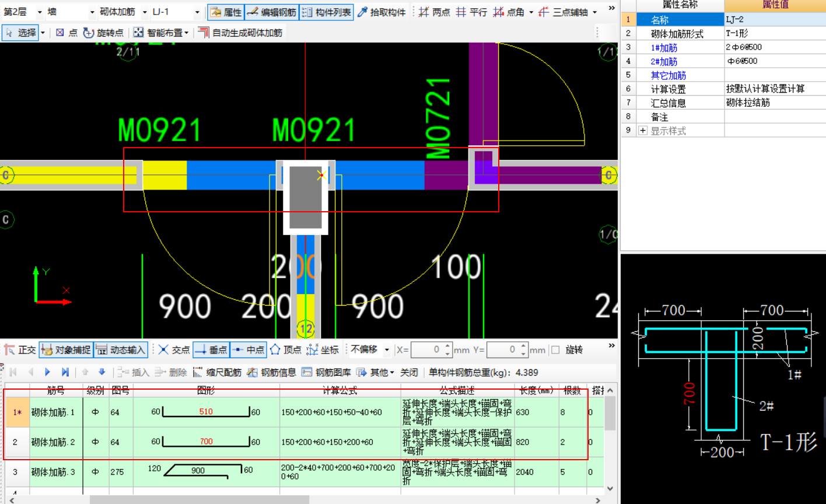Open 钢筋图库 rebar shape library
Viewport: 826px width, 504px height.
(x=326, y=372)
